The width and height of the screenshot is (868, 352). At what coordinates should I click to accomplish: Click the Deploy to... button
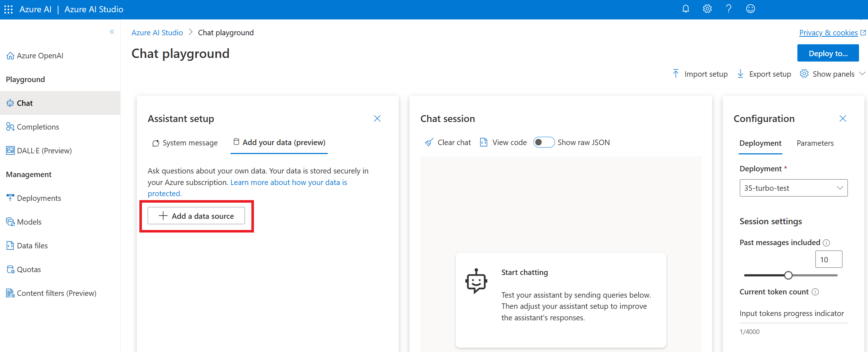828,53
